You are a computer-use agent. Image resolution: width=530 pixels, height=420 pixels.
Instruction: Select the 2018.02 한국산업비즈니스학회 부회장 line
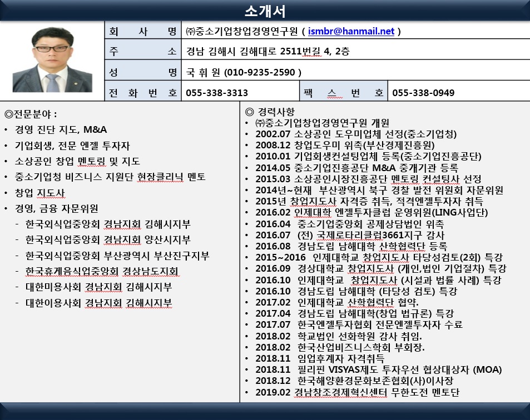(x=340, y=347)
